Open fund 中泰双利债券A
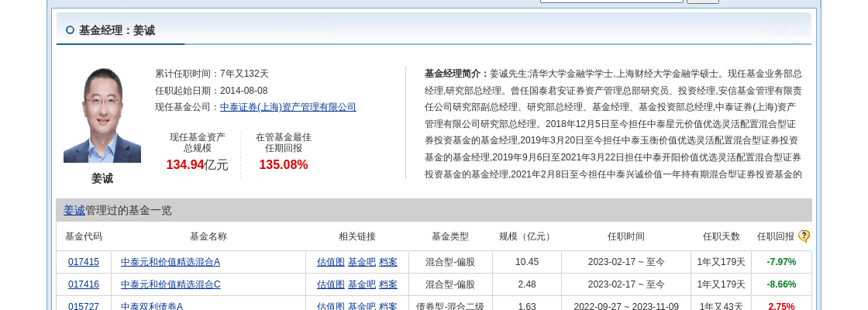 (152, 306)
